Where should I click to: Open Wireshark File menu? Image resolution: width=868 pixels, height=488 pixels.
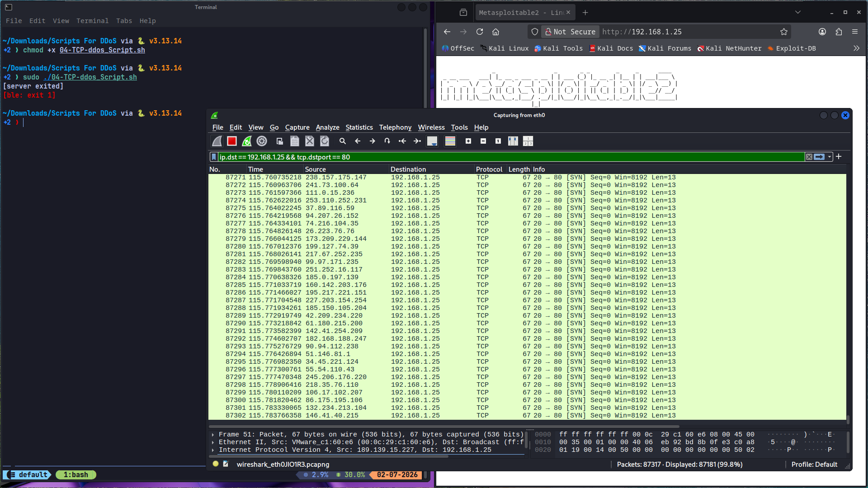tap(218, 128)
